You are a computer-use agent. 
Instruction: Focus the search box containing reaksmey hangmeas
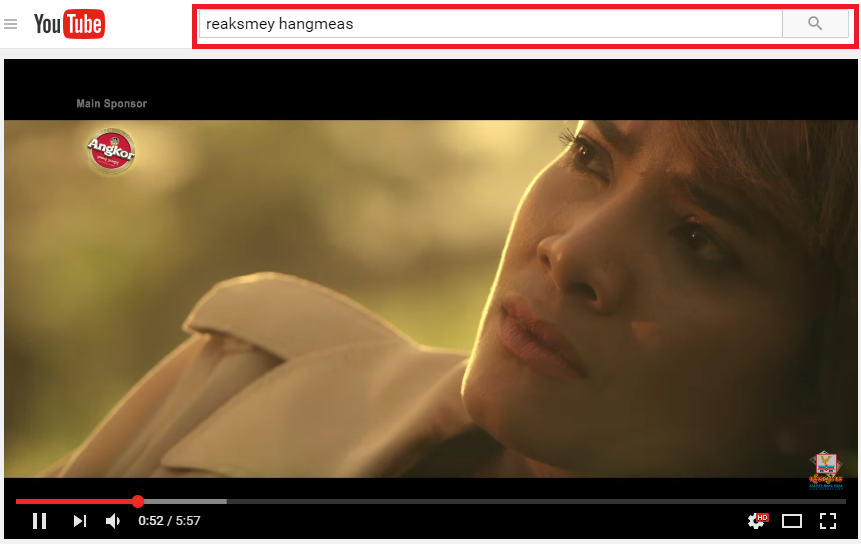click(490, 24)
